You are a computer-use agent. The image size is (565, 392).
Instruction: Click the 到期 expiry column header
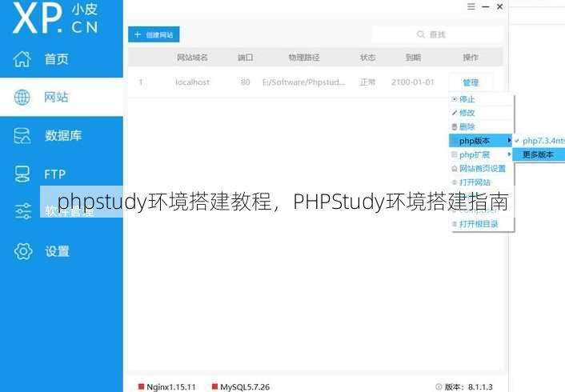[413, 58]
